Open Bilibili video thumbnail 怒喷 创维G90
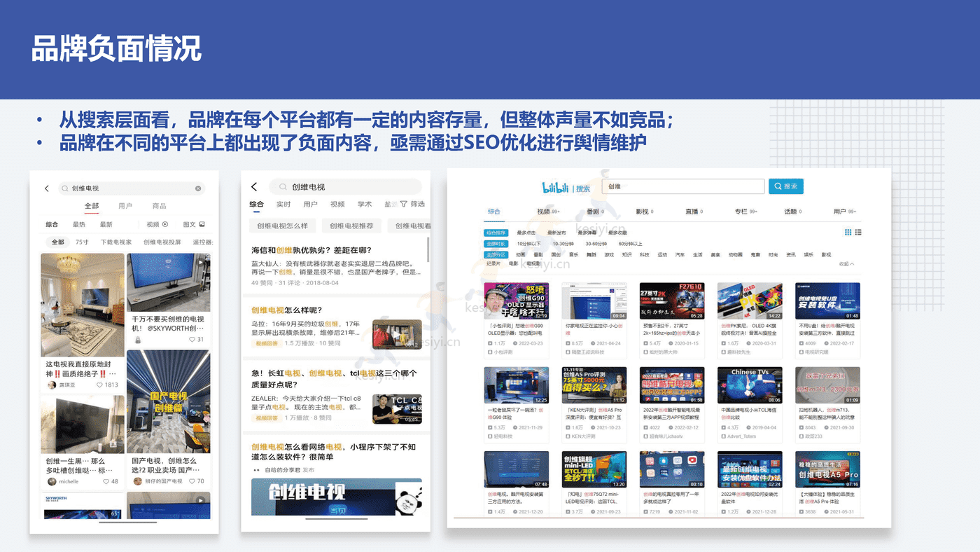 [x=517, y=301]
